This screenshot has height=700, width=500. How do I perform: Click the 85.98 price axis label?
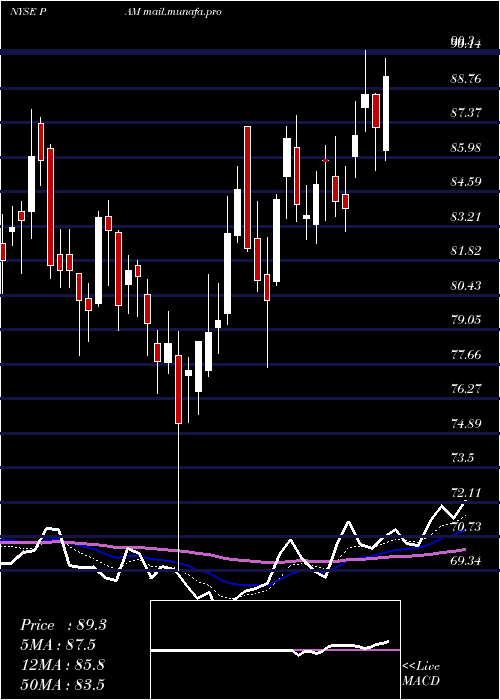pyautogui.click(x=466, y=148)
